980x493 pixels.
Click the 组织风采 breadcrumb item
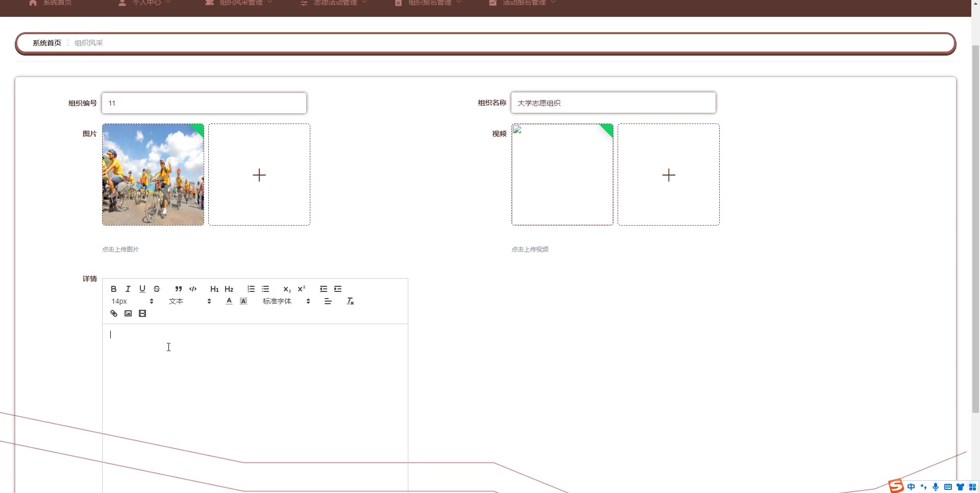pos(89,43)
